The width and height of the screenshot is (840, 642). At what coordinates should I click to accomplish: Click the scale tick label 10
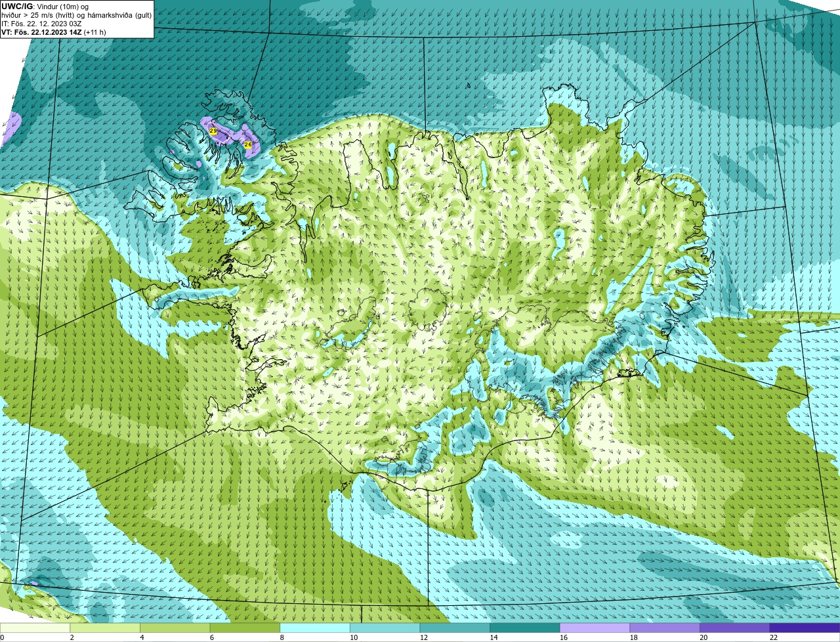point(354,637)
